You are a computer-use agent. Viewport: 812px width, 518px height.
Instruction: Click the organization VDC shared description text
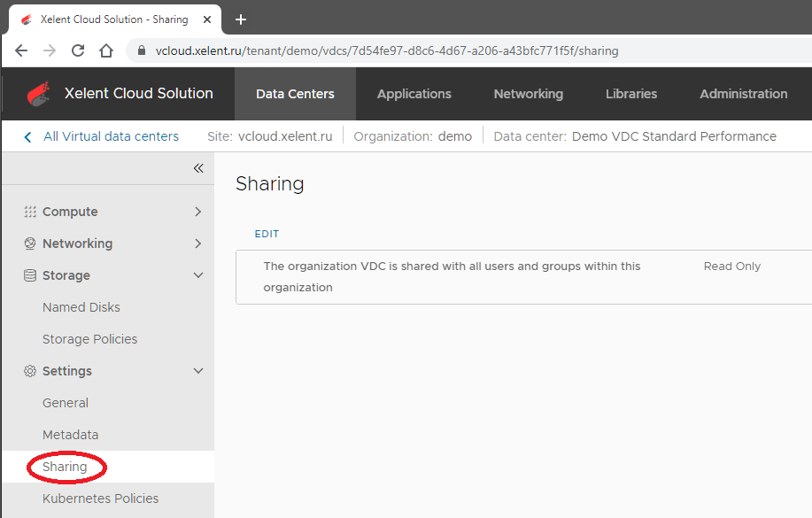tap(452, 276)
